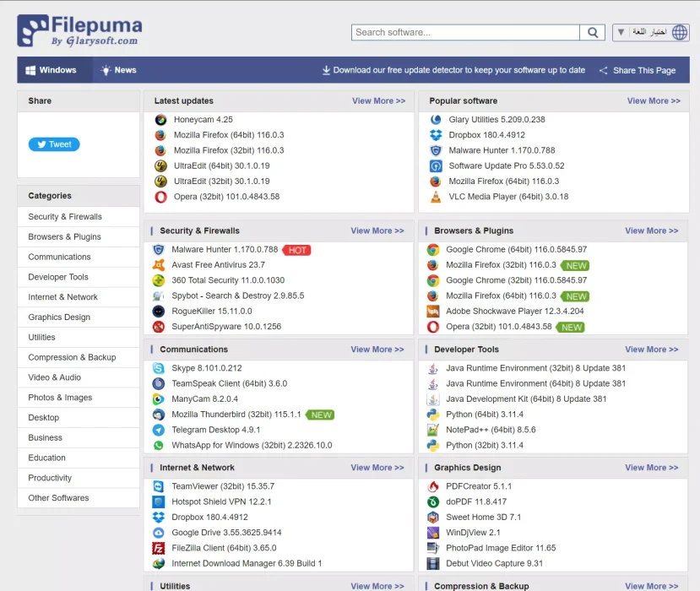
Task: Open Hotspot Shield VPN 12.2.1
Action: tap(221, 502)
